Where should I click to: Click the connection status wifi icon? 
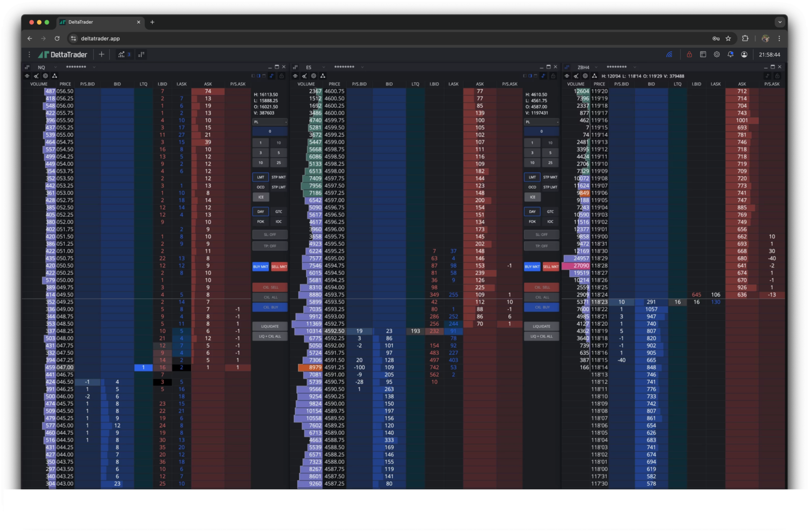669,55
